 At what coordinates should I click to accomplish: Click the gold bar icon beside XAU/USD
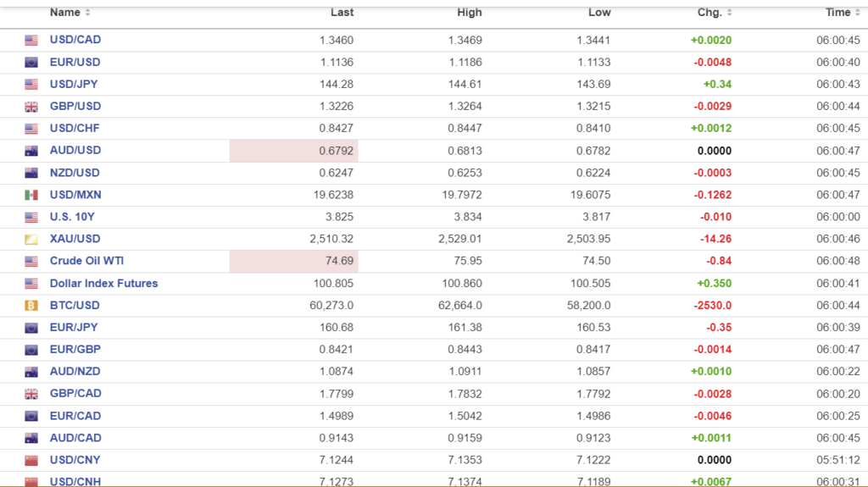(31, 239)
